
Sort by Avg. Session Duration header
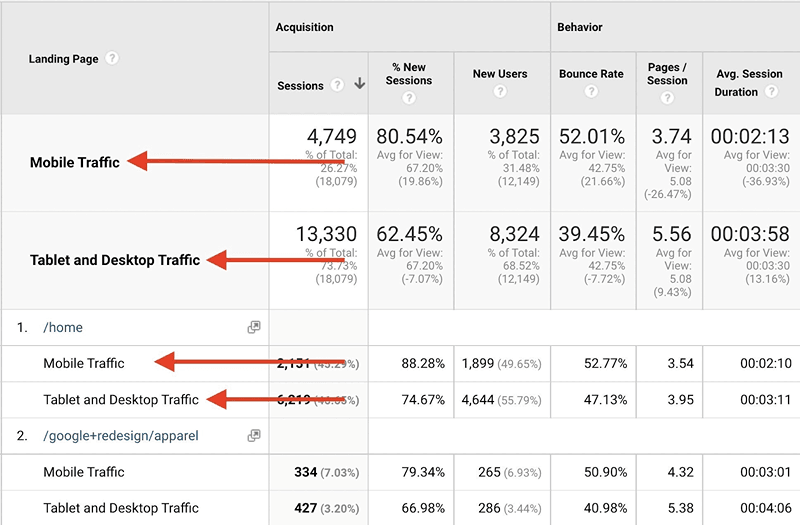coord(749,74)
